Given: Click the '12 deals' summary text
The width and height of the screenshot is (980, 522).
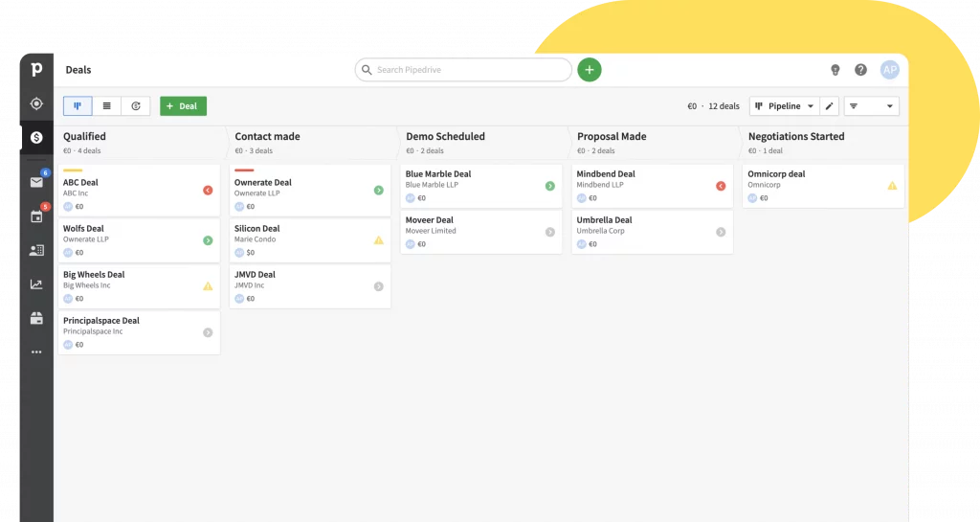Looking at the screenshot, I should tap(724, 106).
